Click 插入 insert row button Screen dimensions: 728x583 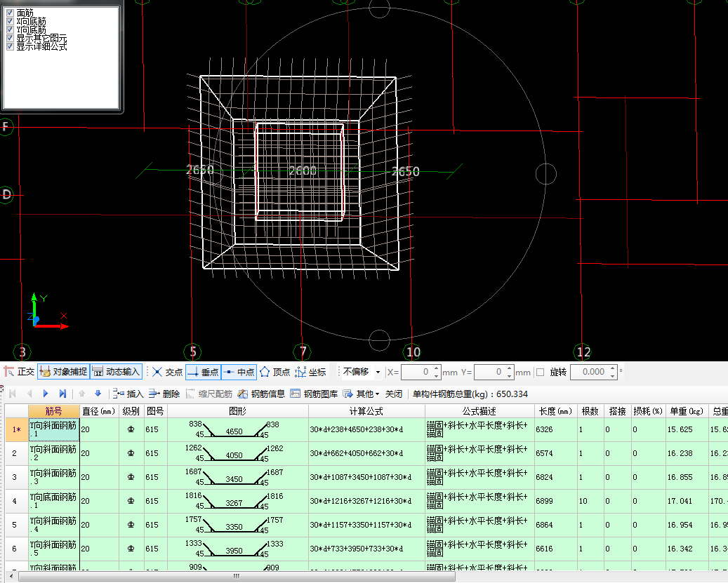tap(128, 394)
